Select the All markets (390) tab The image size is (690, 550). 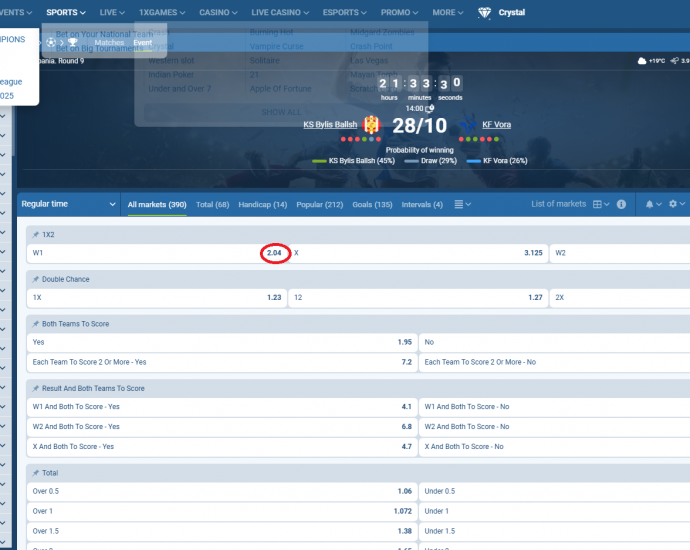tap(157, 205)
